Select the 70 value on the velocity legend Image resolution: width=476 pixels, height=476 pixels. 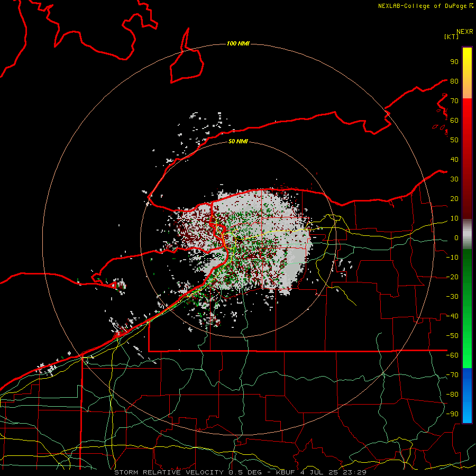[x=454, y=101]
